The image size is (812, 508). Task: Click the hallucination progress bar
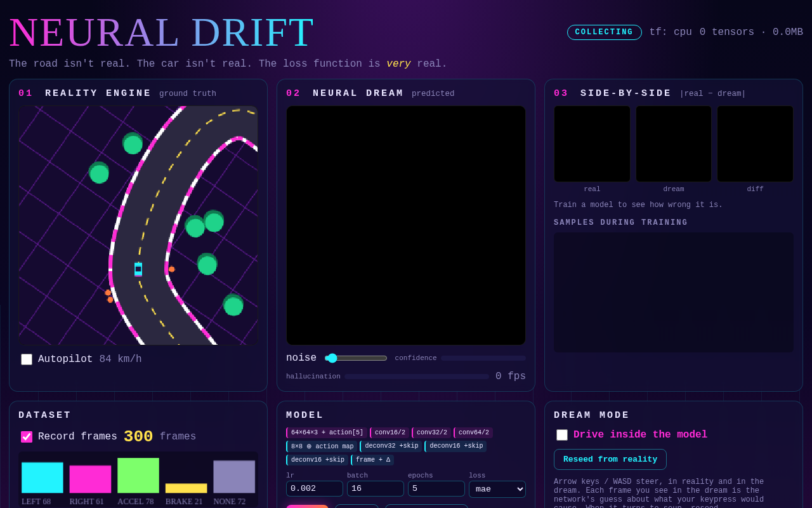tap(417, 377)
